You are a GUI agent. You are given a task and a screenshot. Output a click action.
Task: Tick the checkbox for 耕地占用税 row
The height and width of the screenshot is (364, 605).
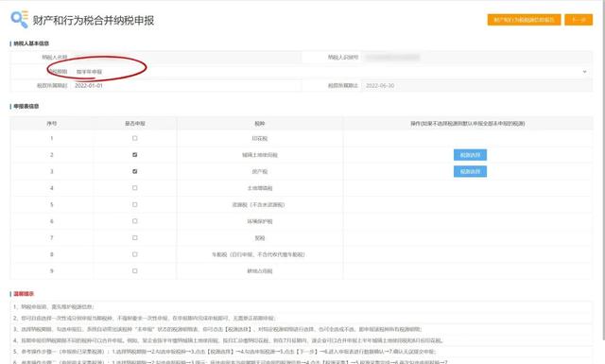[x=134, y=271]
